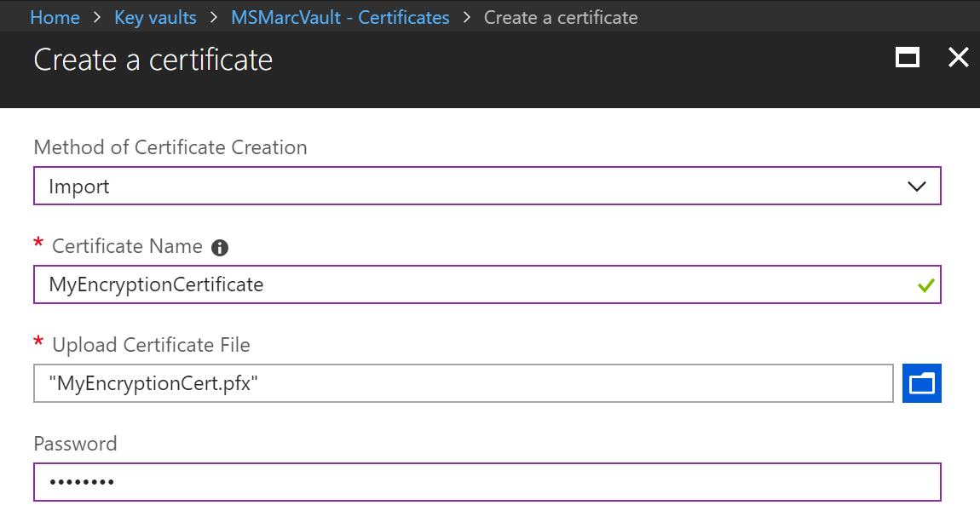Click the X to close the blade

tap(958, 57)
